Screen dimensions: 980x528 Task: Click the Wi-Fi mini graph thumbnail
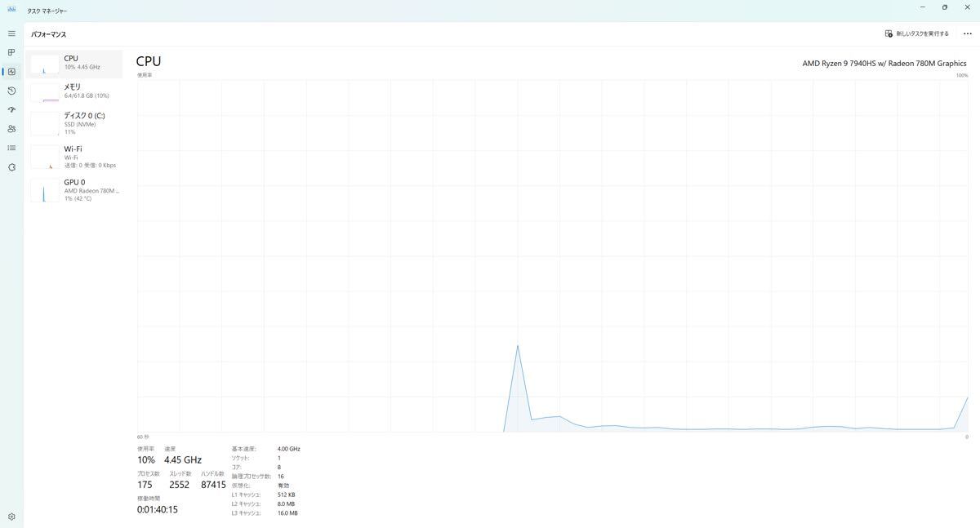(x=45, y=158)
